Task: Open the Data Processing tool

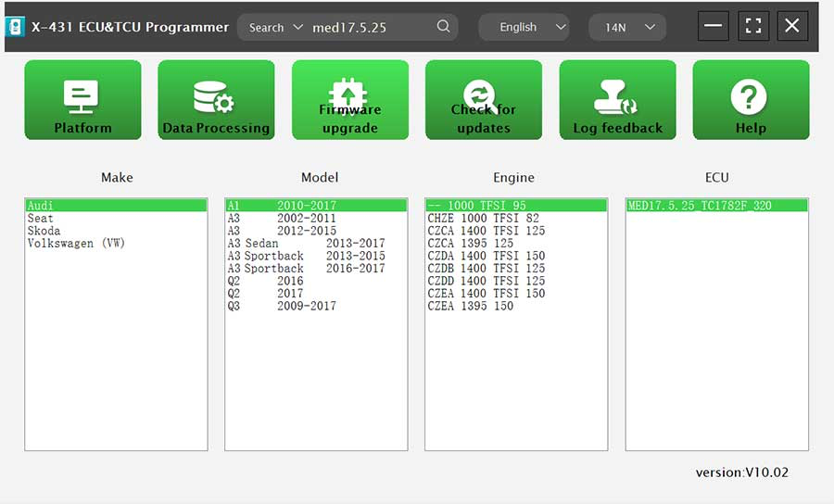Action: pyautogui.click(x=216, y=100)
